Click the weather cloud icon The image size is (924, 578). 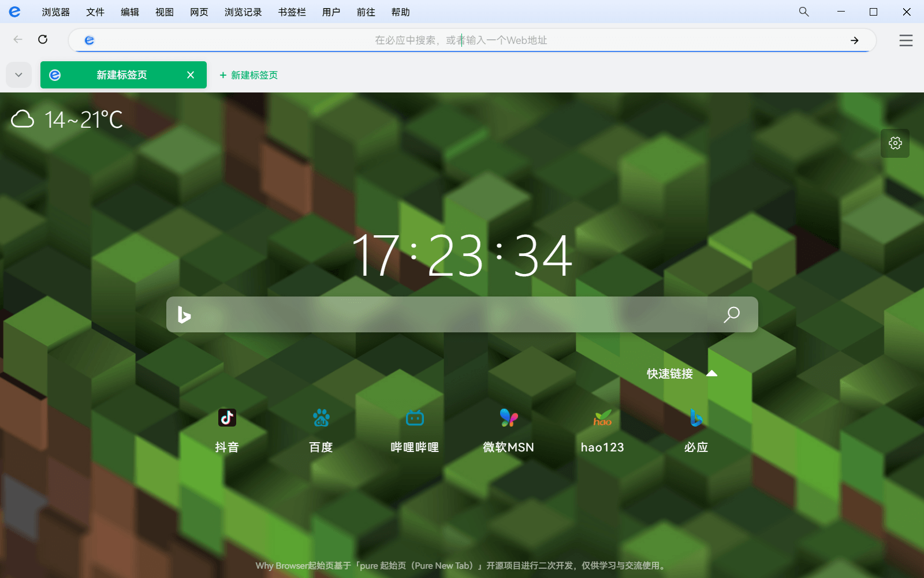pyautogui.click(x=23, y=120)
